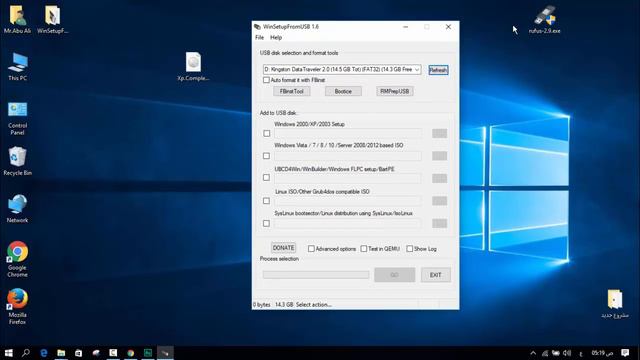Browse button for UBCD4Win/WinBuilder row

pyautogui.click(x=440, y=178)
